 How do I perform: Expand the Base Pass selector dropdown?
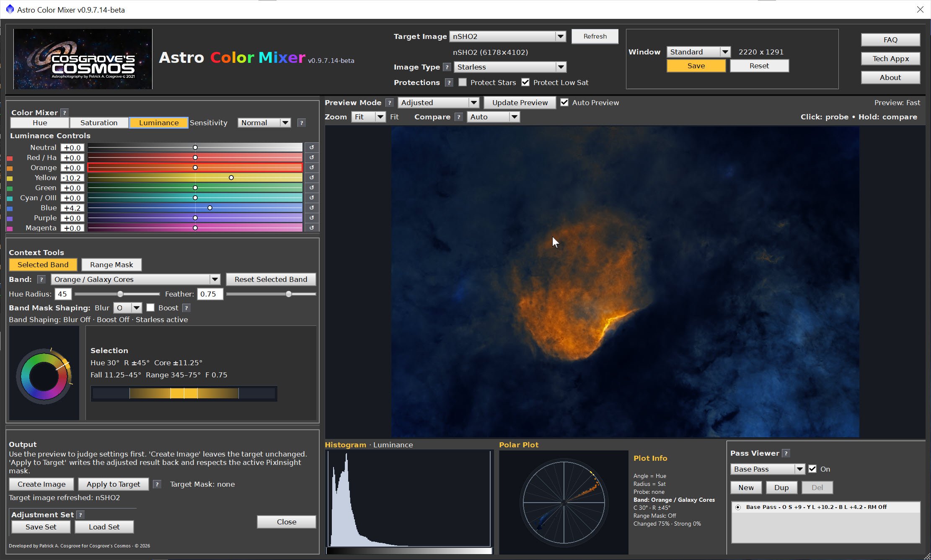click(x=767, y=469)
